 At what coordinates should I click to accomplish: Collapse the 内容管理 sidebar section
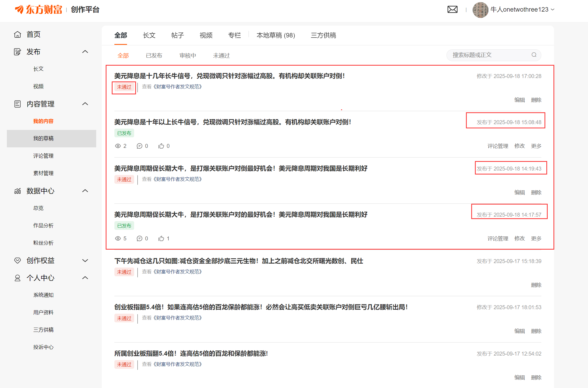[85, 104]
